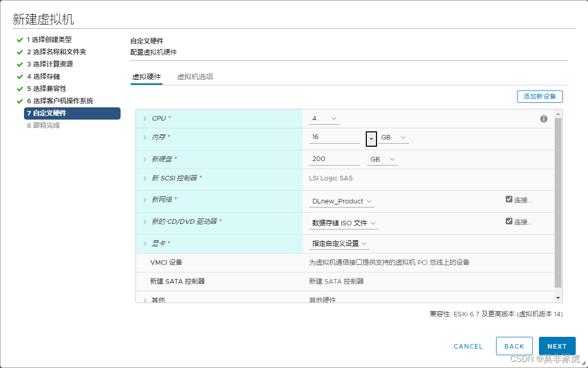
Task: Expand the 内存 memory settings row
Action: click(x=145, y=138)
